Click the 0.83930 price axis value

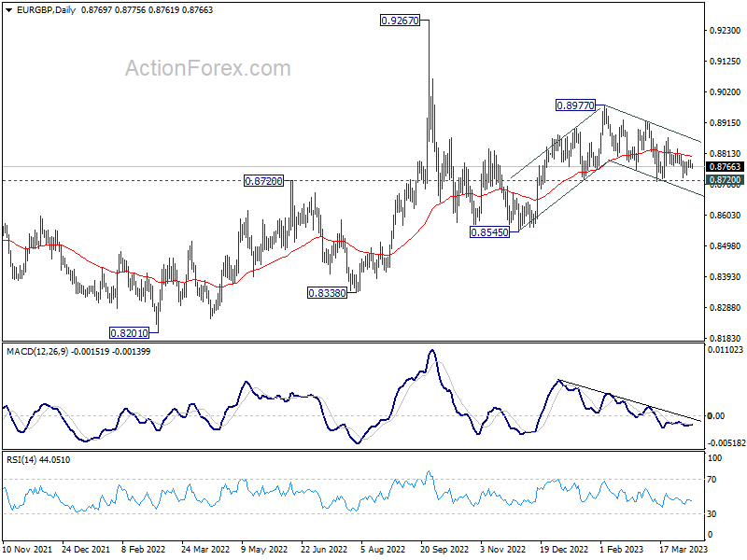coord(726,276)
